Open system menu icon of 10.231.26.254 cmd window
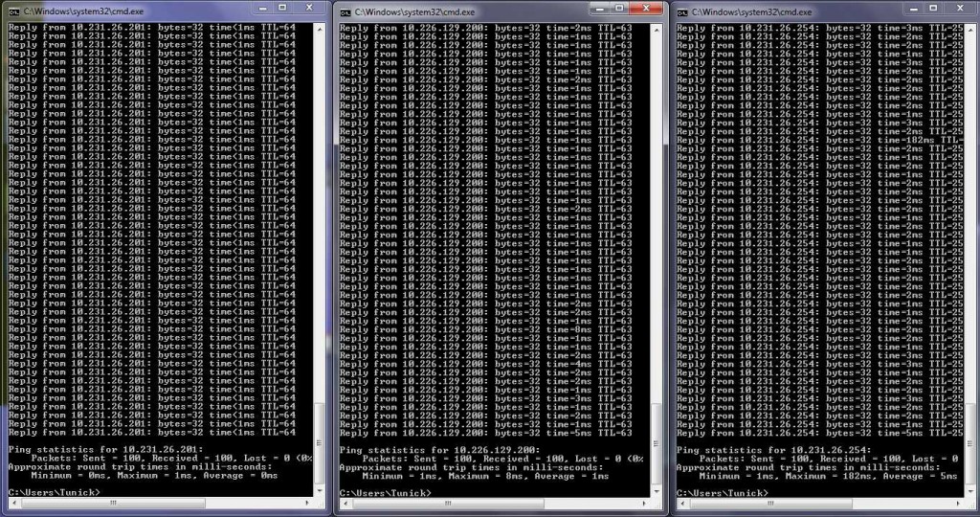The width and height of the screenshot is (980, 517). tap(682, 11)
